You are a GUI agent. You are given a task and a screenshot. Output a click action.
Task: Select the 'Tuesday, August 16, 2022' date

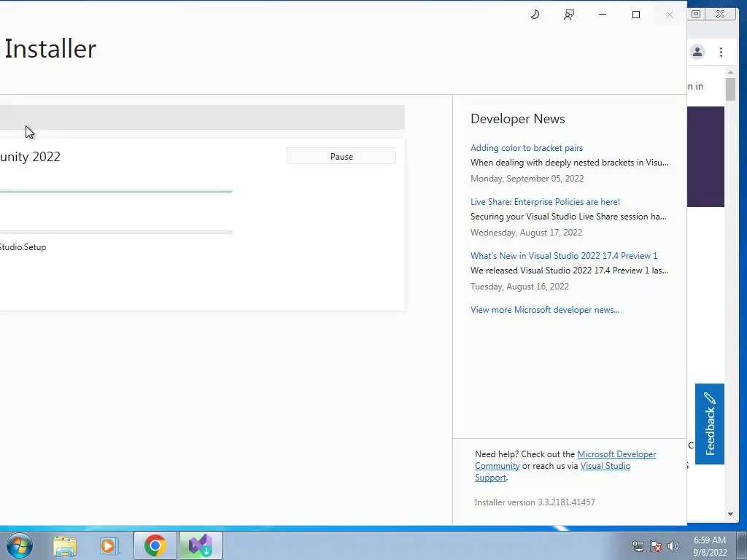click(x=519, y=286)
